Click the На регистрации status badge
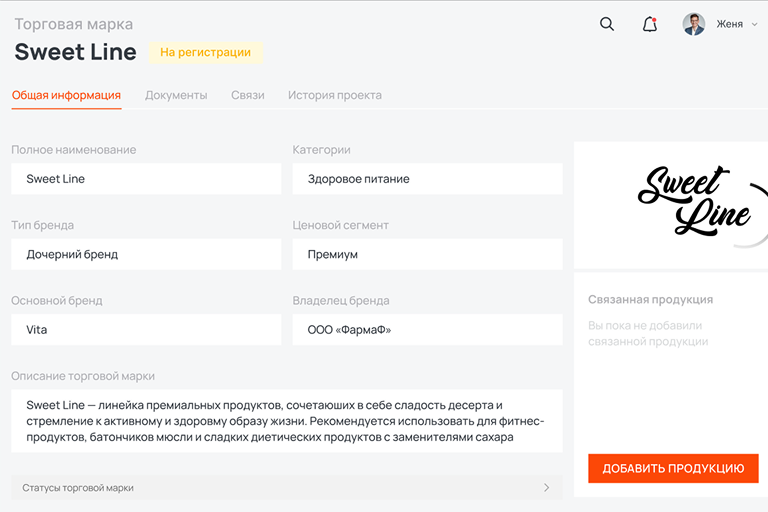This screenshot has width=768, height=512. click(206, 52)
